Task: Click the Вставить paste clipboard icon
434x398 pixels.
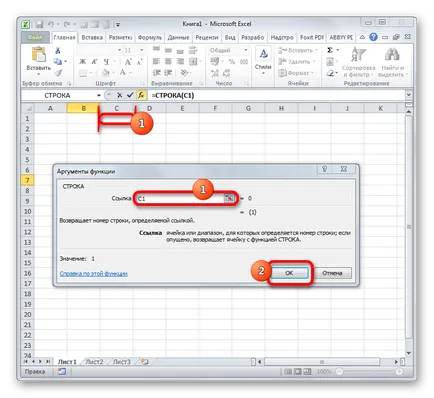Action: click(x=39, y=55)
